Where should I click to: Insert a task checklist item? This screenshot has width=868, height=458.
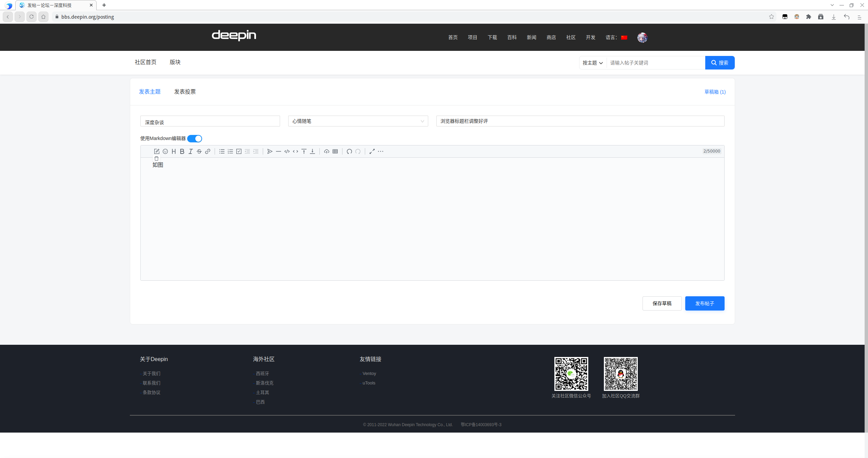pos(239,152)
